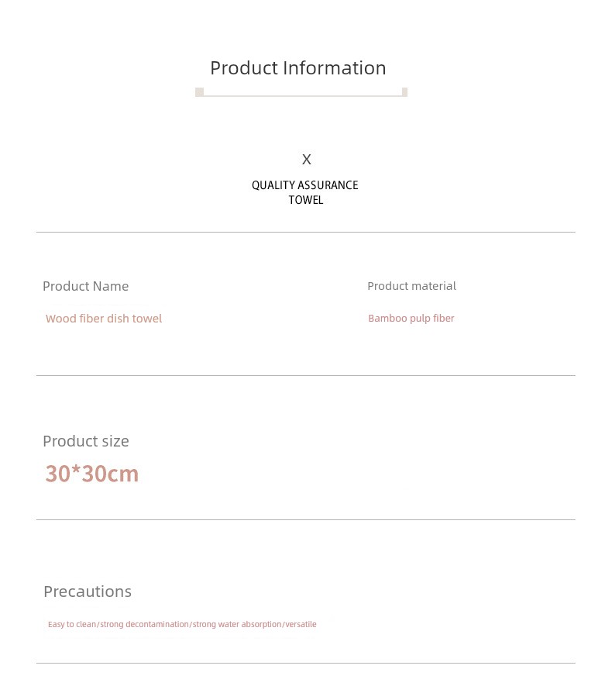Click the QUALITY ASSURANCE TOWEL text

305,192
